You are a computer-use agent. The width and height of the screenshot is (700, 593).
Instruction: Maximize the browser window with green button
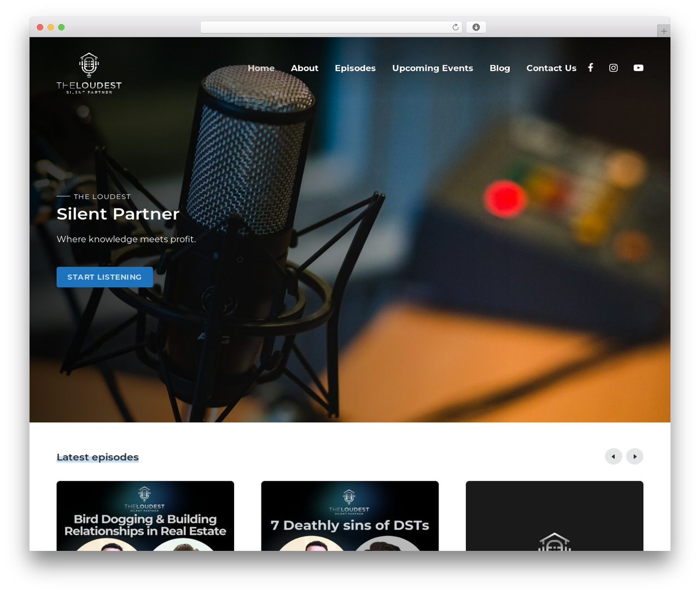[61, 27]
